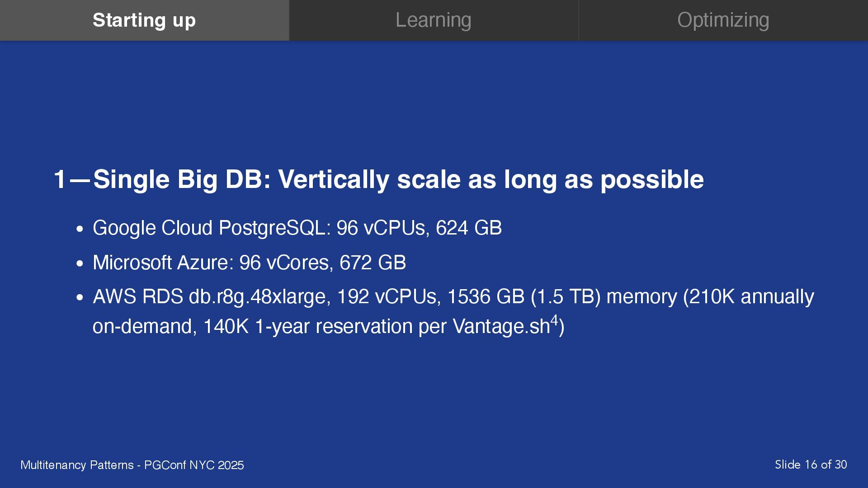Click the bullet dot before Google Cloud
Image resolution: width=868 pixels, height=488 pixels.
pos(80,229)
